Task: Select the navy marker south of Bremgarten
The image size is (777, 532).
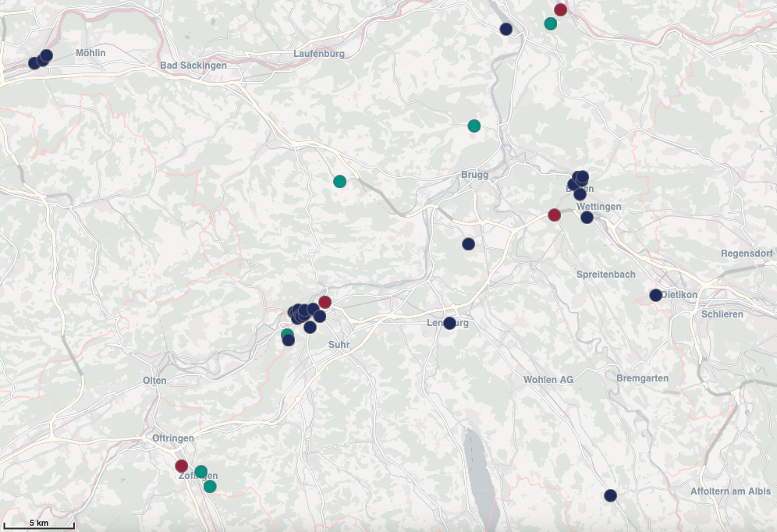Action: pos(611,495)
